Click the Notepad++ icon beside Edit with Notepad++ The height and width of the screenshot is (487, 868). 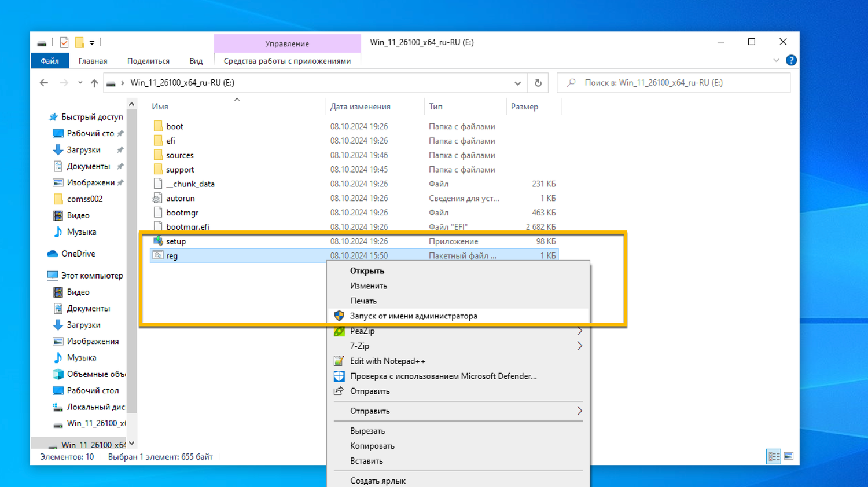click(339, 361)
